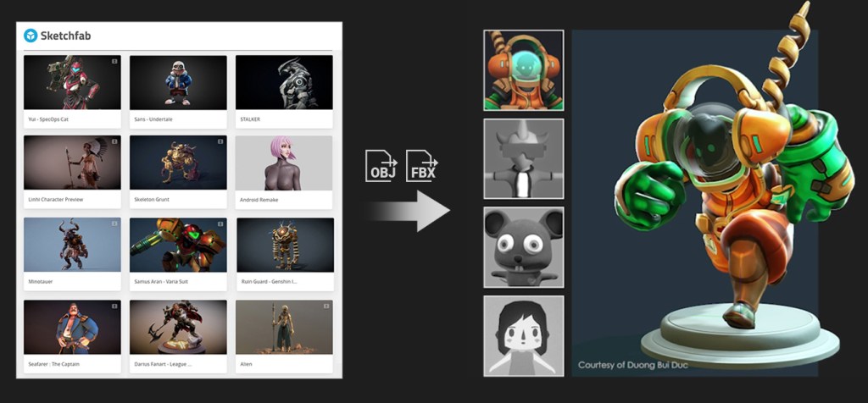Click the Sketchfab cube logo icon

point(31,36)
